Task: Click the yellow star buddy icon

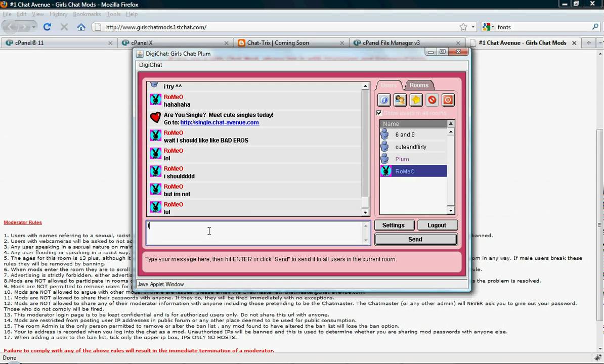Action: click(x=416, y=100)
